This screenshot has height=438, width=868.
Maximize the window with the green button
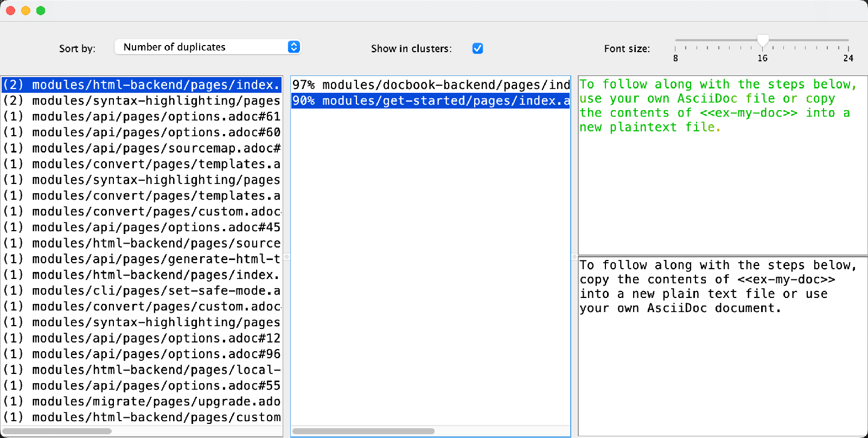[x=41, y=10]
